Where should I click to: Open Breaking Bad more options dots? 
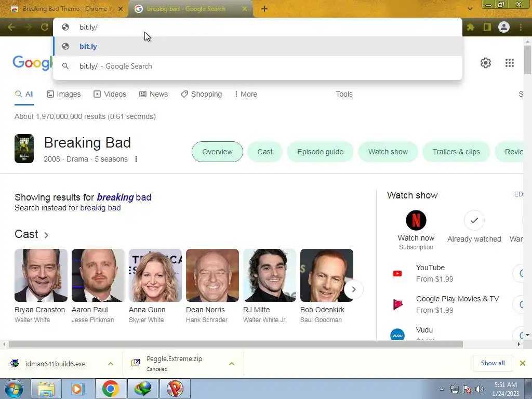click(136, 159)
